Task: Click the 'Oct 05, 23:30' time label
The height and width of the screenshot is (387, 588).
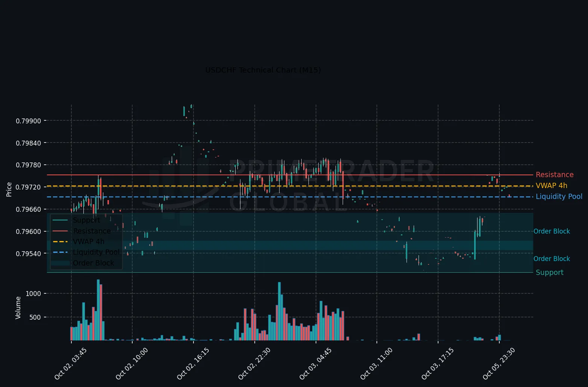Action: [x=499, y=364]
